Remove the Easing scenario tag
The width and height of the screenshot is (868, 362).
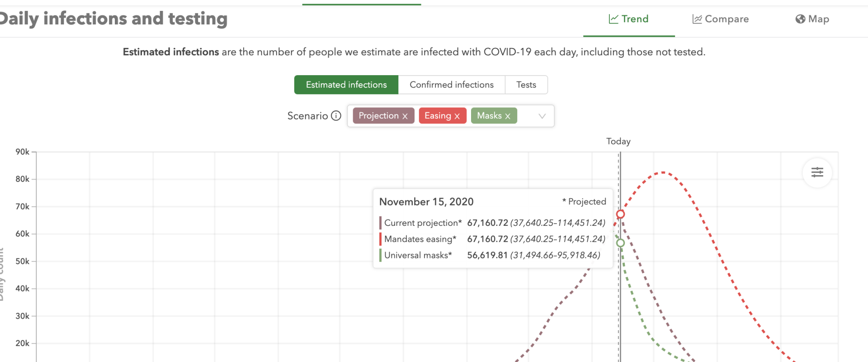(457, 116)
